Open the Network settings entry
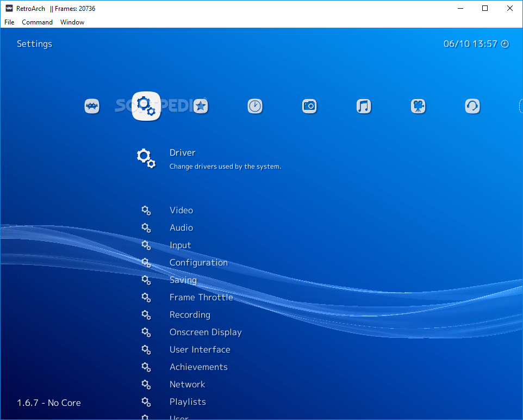523x420 pixels. 187,384
